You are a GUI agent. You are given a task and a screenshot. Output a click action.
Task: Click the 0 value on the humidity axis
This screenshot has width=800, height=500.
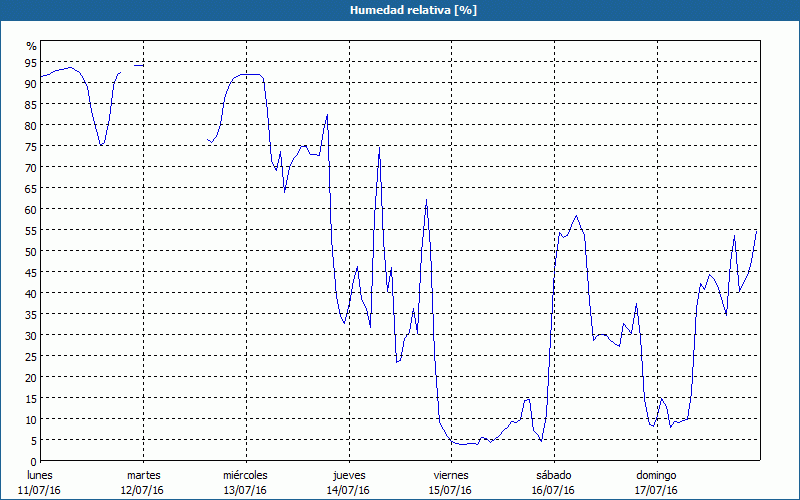[x=34, y=461]
